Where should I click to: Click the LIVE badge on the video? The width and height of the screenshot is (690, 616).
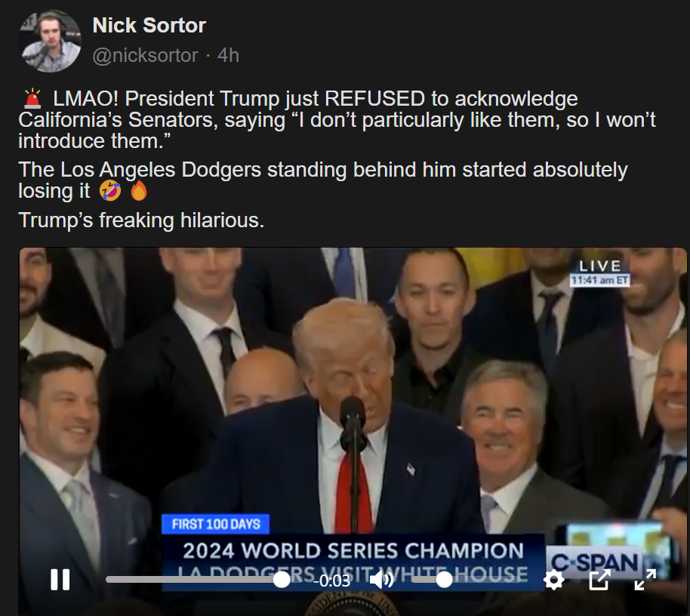point(600,266)
